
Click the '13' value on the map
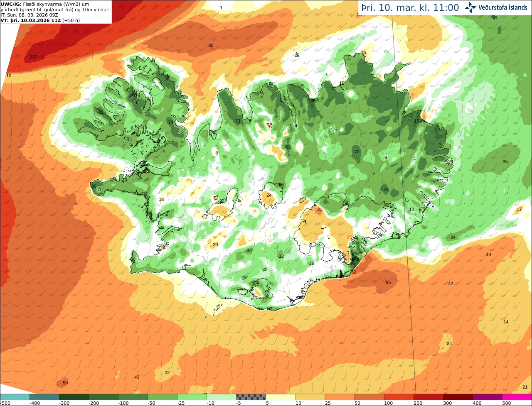point(161,199)
